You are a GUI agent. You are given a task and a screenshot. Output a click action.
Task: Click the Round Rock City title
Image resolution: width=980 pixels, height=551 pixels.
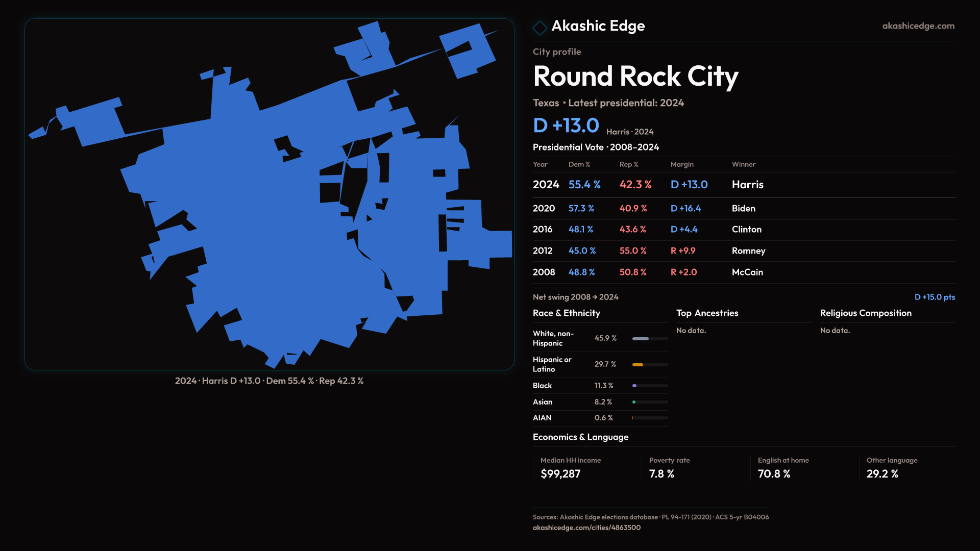[635, 77]
